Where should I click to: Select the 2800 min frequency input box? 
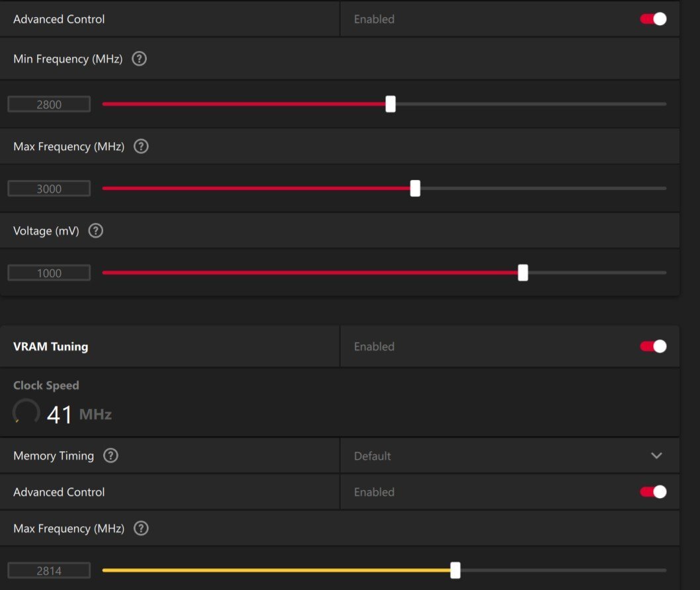coord(49,105)
